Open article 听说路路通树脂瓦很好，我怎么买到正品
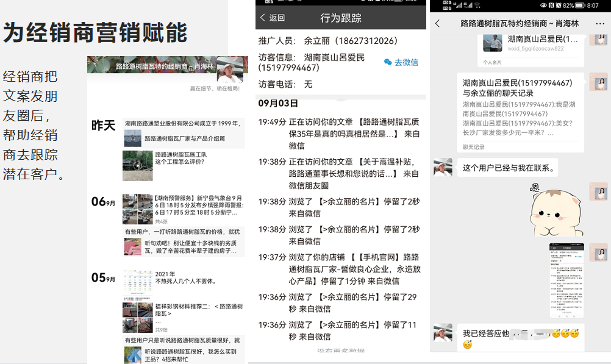The width and height of the screenshot is (611, 364). 184,355
